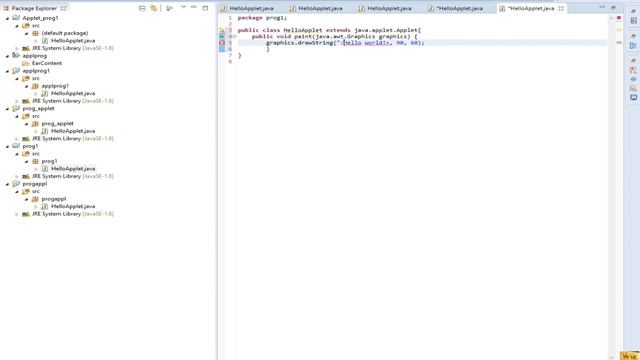640x360 pixels.
Task: Close the Package Explorer tab
Action: tap(64, 8)
